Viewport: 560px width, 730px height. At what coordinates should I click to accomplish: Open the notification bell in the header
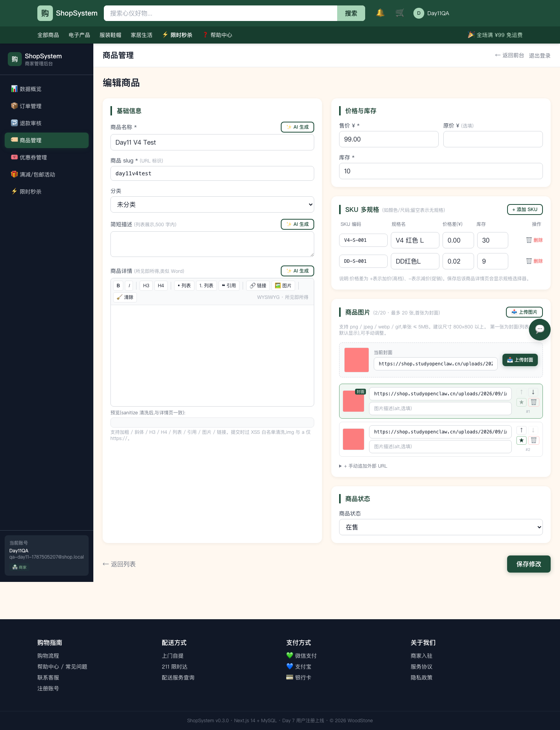(x=380, y=13)
